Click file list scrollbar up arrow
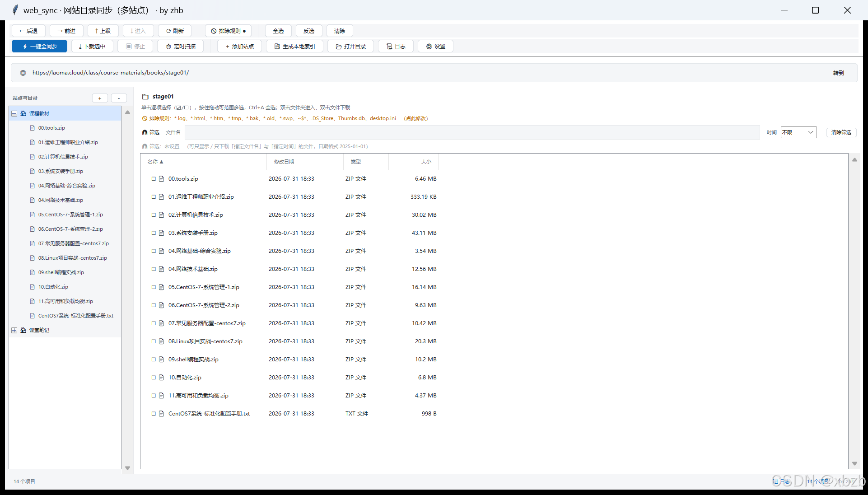Image resolution: width=868 pixels, height=495 pixels. pyautogui.click(x=854, y=160)
